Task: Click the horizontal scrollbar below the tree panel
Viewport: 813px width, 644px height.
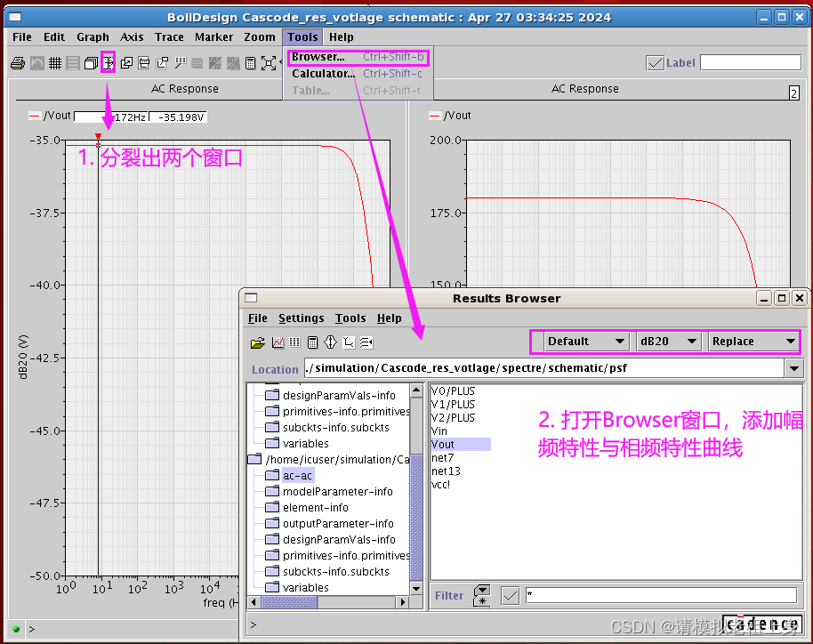Action: [289, 601]
